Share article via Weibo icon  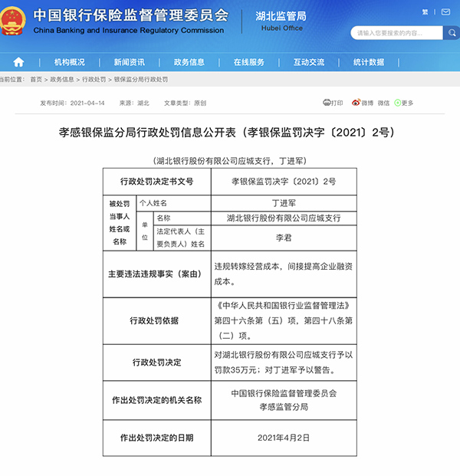(x=356, y=103)
